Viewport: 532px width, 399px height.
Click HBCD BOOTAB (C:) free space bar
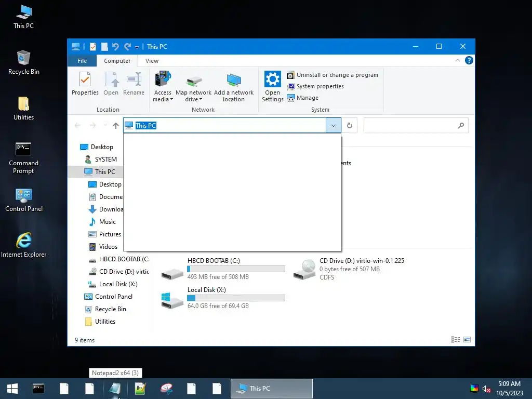pos(236,269)
